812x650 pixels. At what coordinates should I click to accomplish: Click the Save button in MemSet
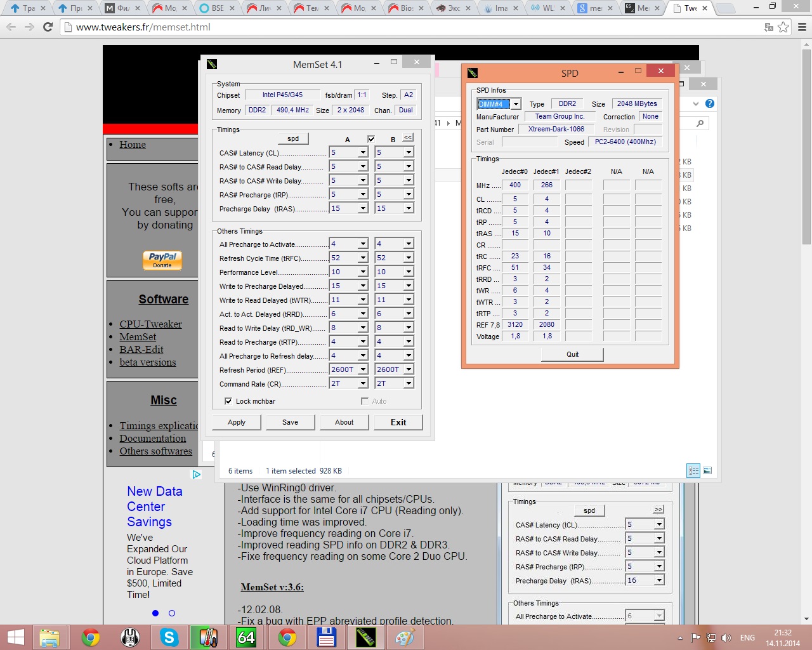tap(290, 422)
